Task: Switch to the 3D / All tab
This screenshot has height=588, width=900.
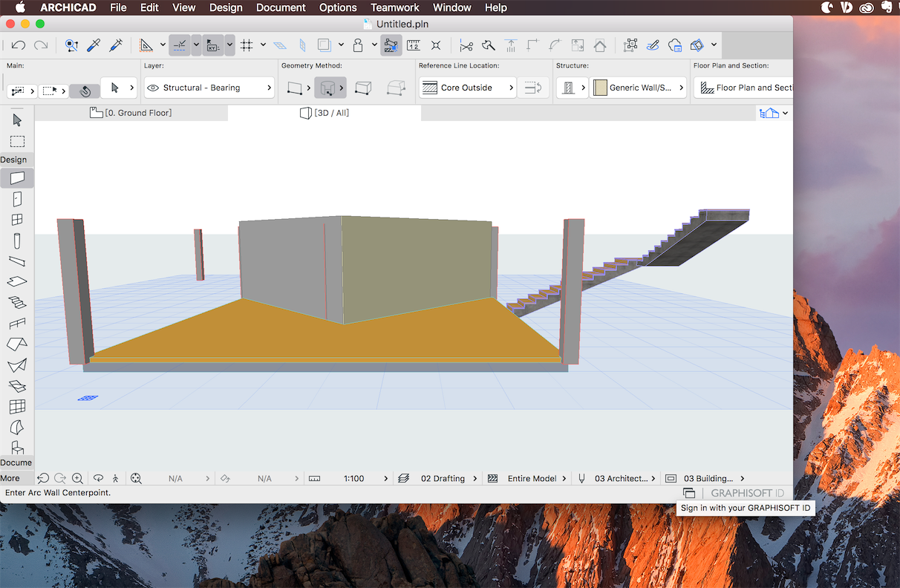Action: pos(325,113)
